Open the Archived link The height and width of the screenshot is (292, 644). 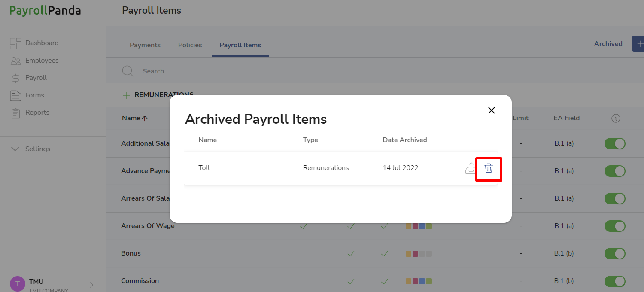608,44
